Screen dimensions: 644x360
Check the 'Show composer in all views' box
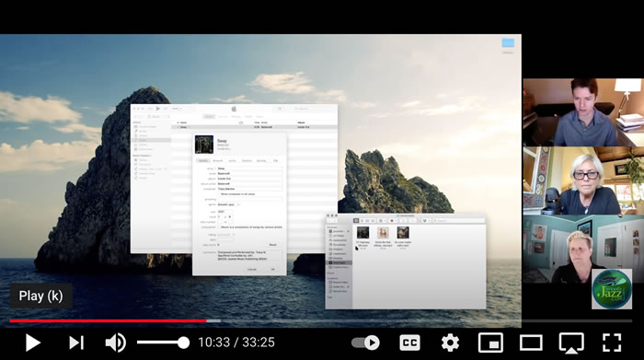219,194
